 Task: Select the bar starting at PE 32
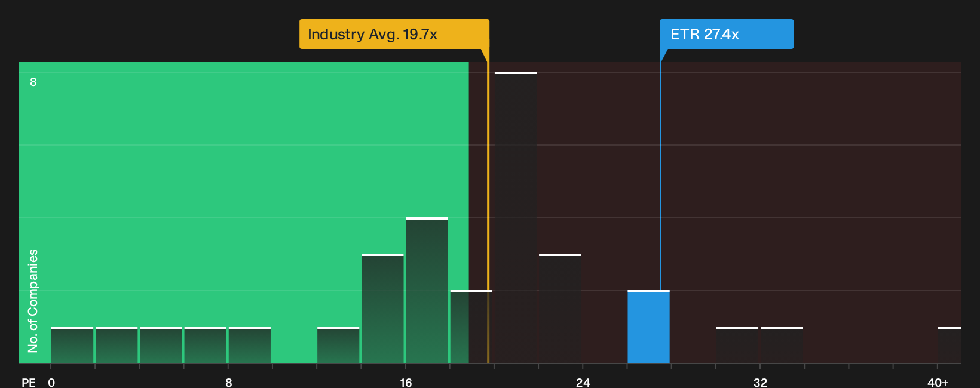(782, 345)
